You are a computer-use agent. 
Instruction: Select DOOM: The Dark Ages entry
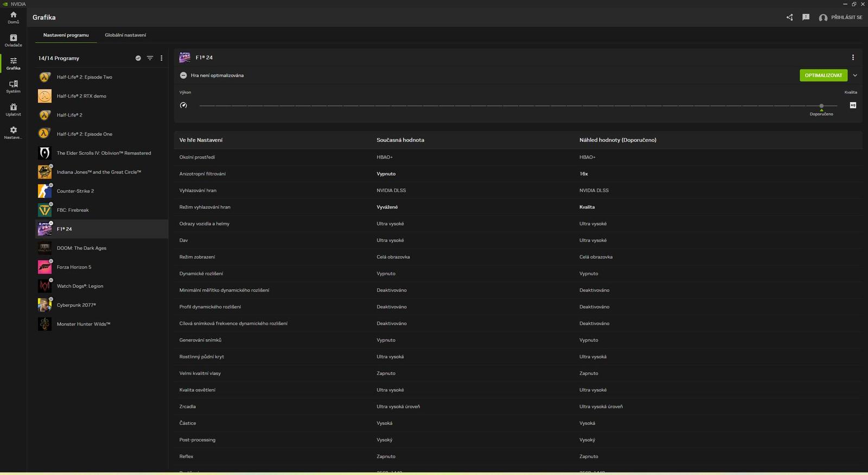coord(101,248)
